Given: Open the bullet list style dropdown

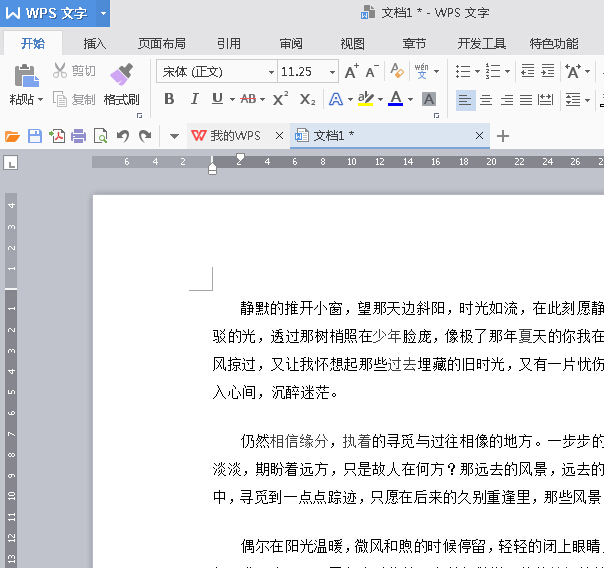Looking at the screenshot, I should coord(477,72).
